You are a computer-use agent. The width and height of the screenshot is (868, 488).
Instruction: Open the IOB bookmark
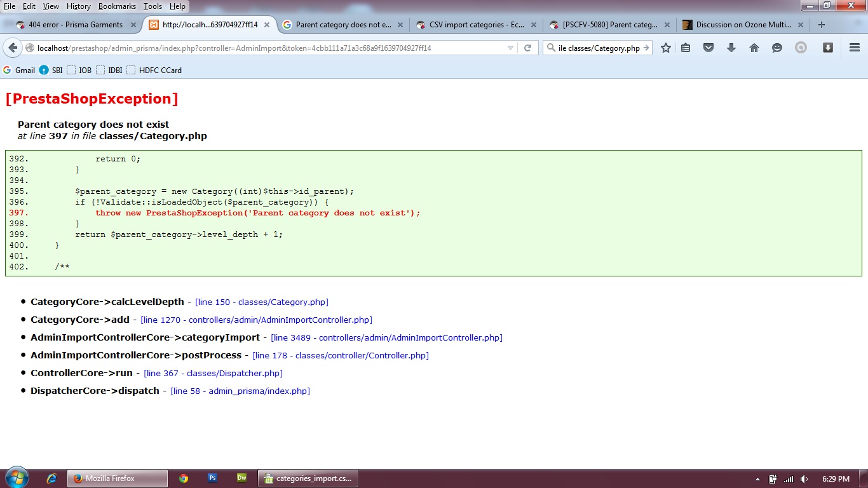[x=79, y=70]
